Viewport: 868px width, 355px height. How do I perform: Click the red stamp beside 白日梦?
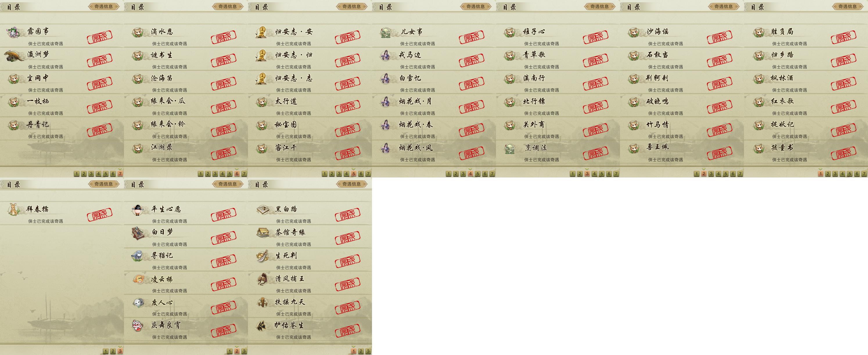click(224, 237)
